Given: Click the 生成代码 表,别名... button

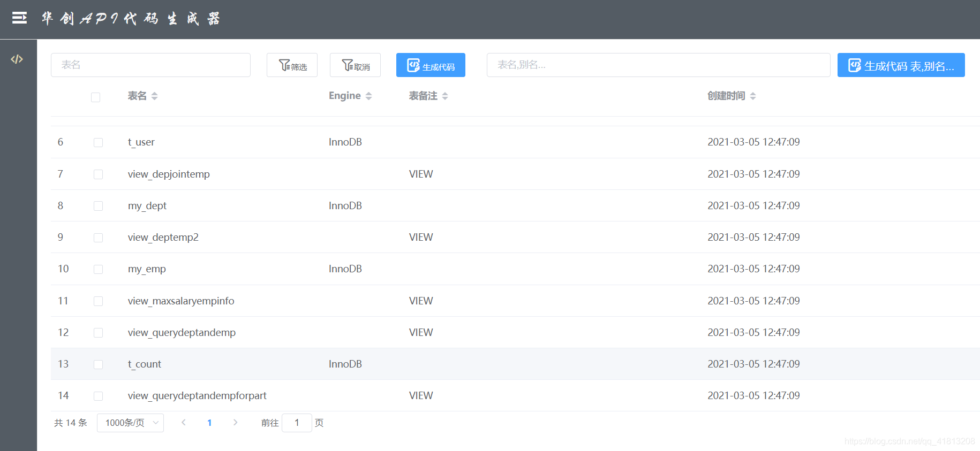Looking at the screenshot, I should [901, 65].
